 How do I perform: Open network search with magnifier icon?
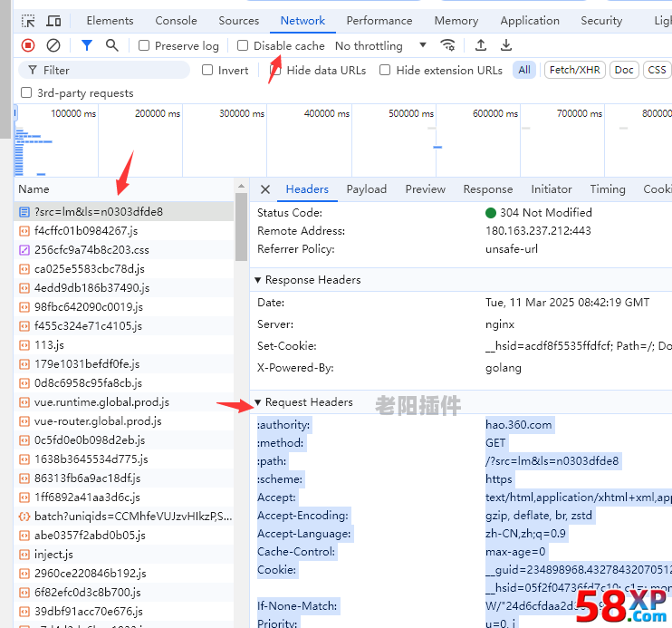pos(112,45)
